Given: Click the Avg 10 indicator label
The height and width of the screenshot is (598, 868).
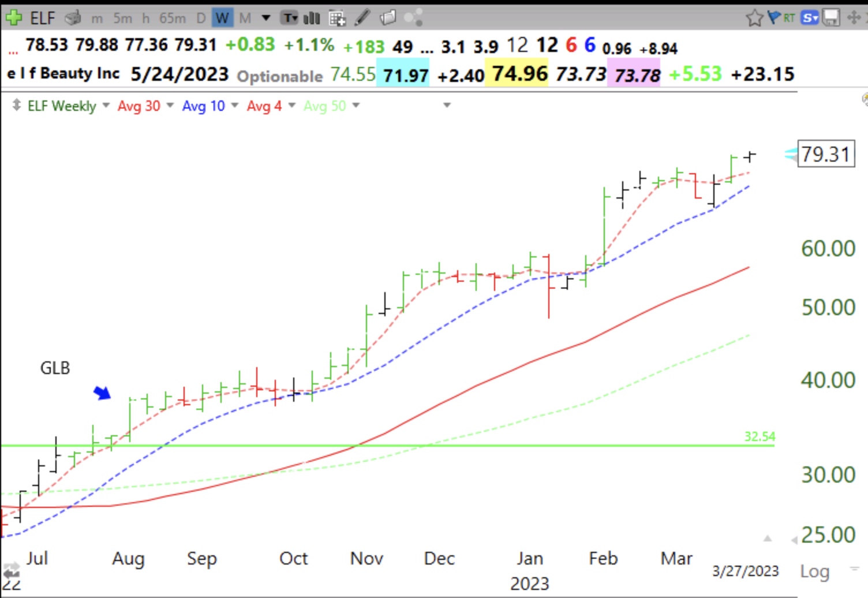Looking at the screenshot, I should coord(204,106).
